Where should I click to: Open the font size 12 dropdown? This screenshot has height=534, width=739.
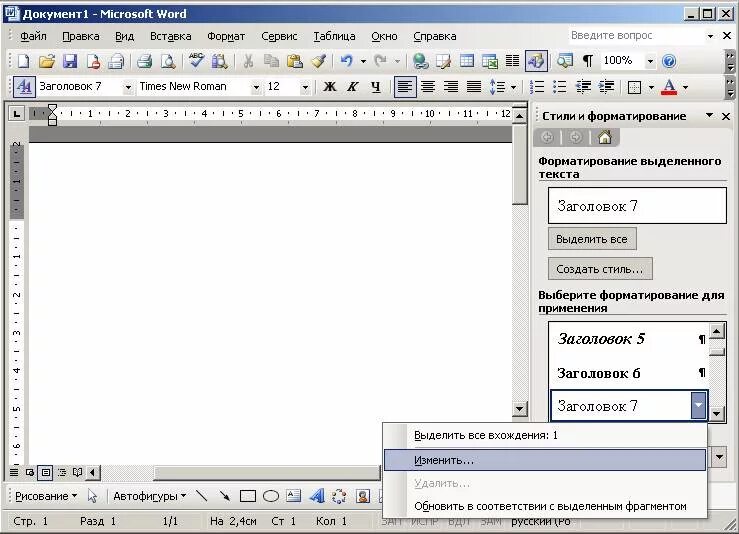click(x=305, y=87)
